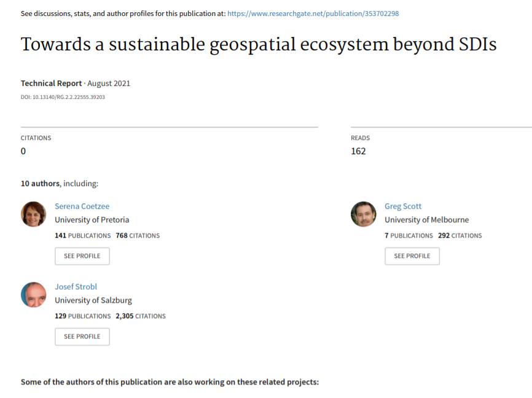Click the DOI identifier text
This screenshot has width=532, height=398.
tap(63, 97)
